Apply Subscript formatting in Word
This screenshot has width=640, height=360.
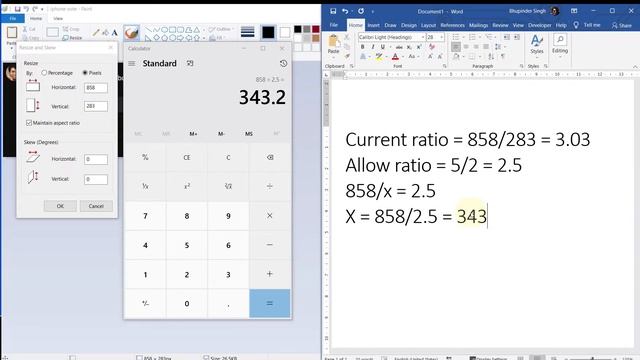[x=409, y=47]
